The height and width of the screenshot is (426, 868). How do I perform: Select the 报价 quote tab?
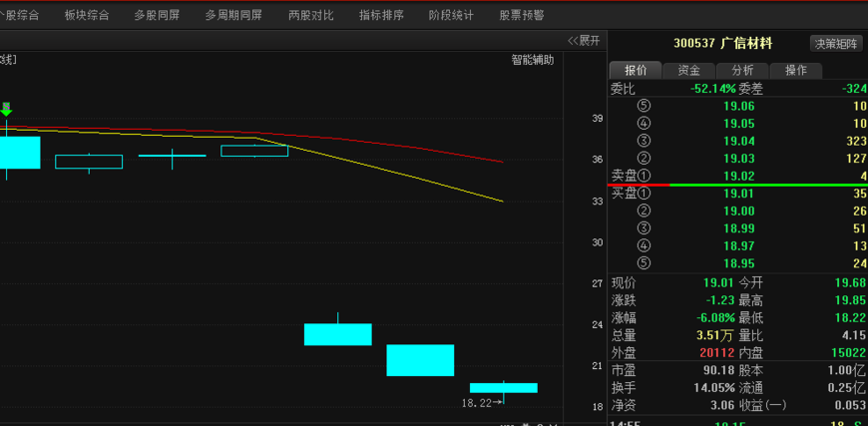click(x=636, y=71)
